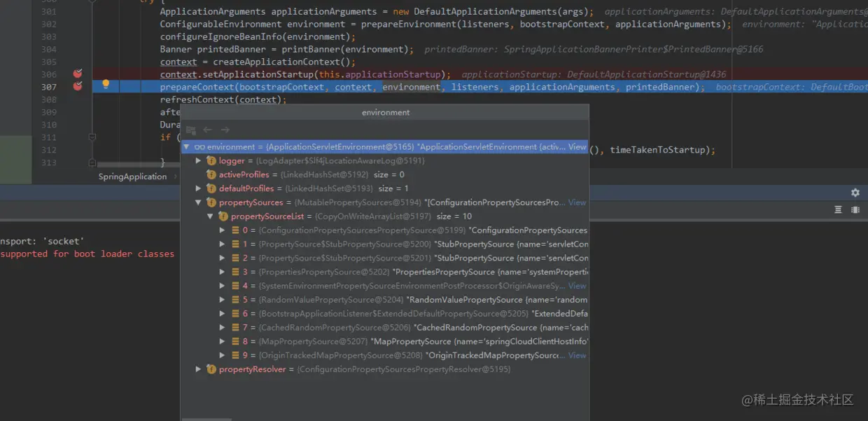868x421 pixels.
Task: Toggle the breakpoint on line 306
Action: pyautogui.click(x=78, y=74)
